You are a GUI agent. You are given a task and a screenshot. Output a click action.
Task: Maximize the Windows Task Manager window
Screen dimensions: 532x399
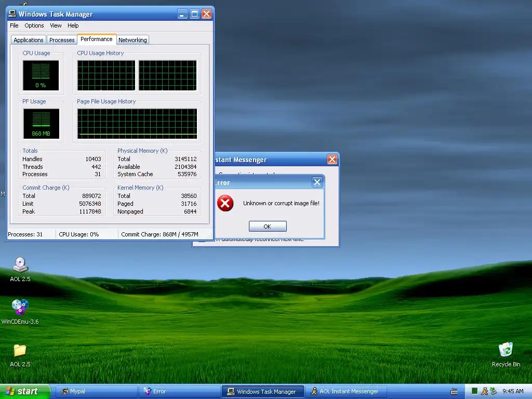[x=194, y=14]
